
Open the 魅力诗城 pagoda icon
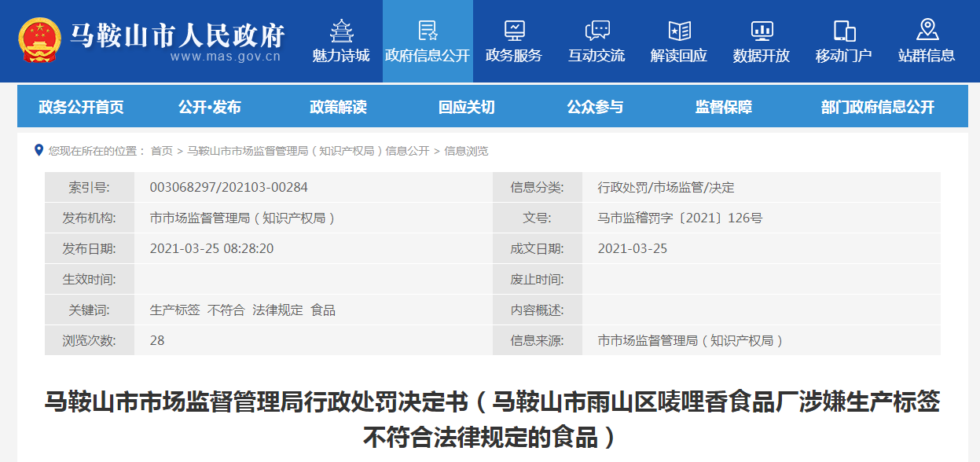[x=341, y=31]
